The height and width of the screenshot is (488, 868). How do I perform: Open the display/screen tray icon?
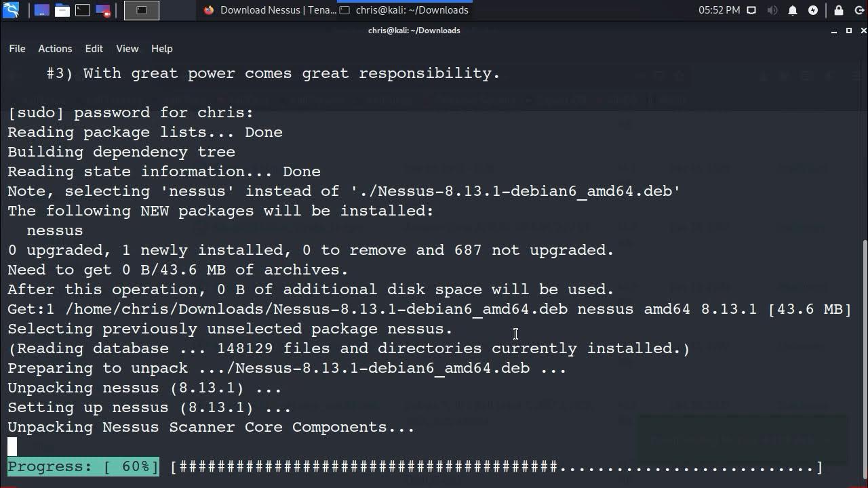point(751,10)
